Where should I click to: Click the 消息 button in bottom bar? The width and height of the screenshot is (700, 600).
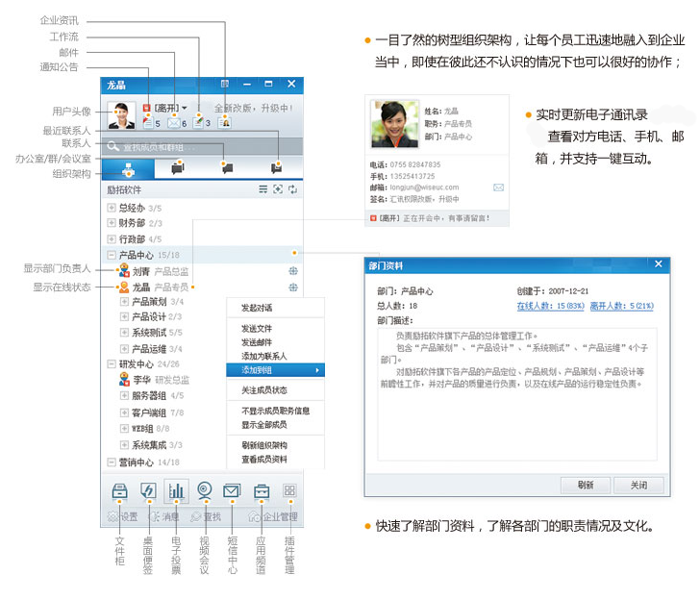tap(163, 516)
